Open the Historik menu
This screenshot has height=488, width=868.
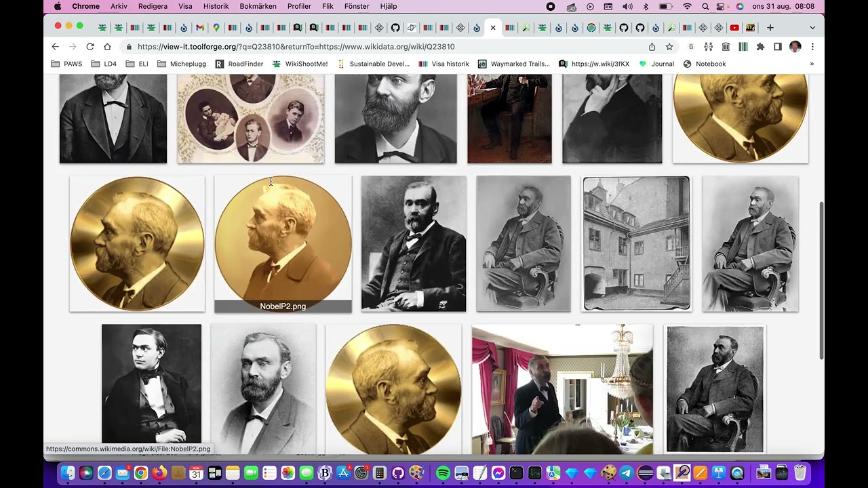click(x=216, y=6)
